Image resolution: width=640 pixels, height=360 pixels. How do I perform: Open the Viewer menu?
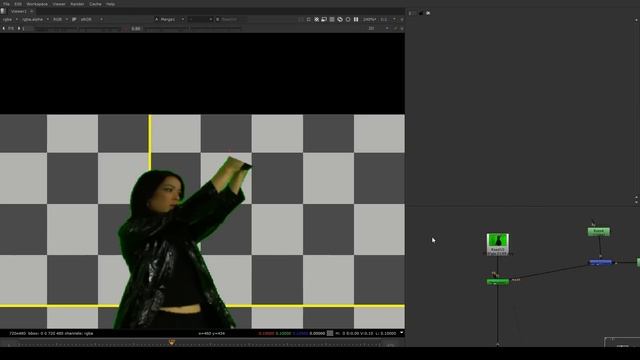pyautogui.click(x=59, y=4)
